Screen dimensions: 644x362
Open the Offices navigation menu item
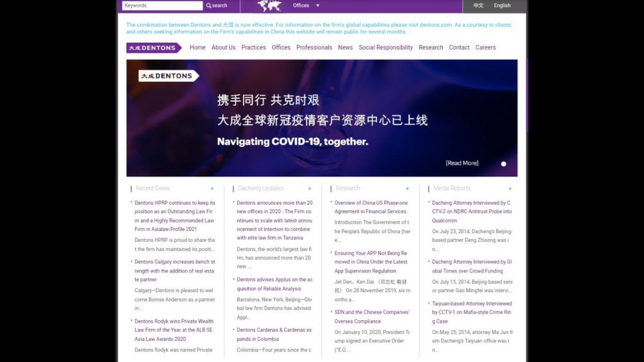coord(281,48)
